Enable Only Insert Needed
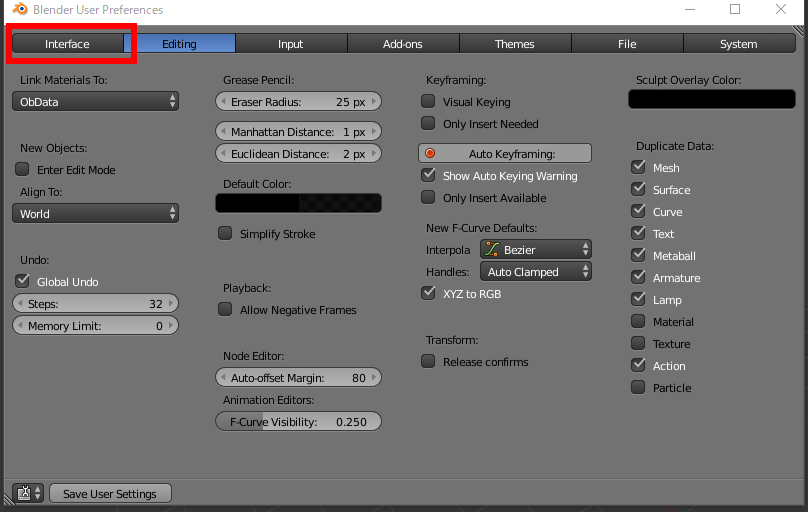The image size is (808, 512). pyautogui.click(x=428, y=124)
